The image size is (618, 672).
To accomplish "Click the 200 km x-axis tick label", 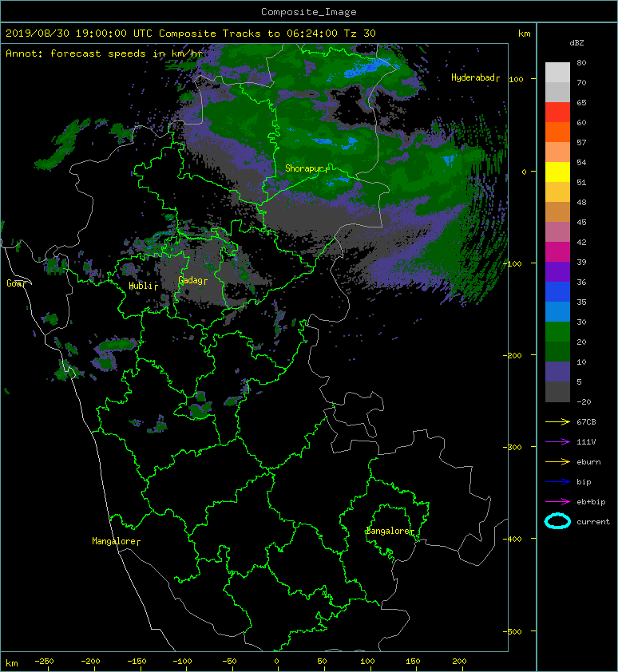I will tap(459, 662).
